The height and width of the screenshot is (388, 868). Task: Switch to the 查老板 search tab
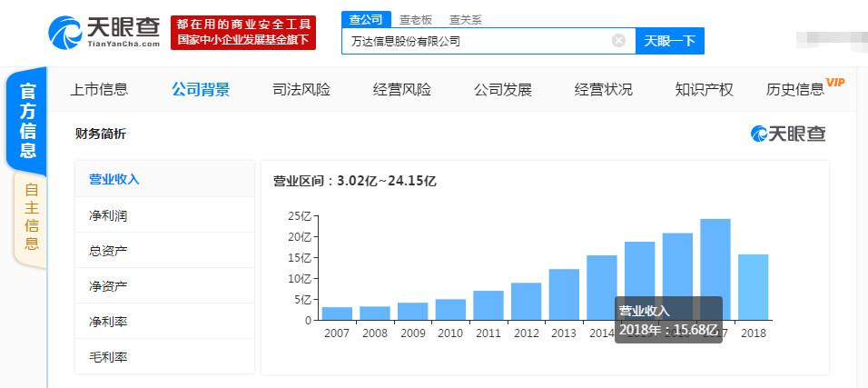click(x=417, y=19)
